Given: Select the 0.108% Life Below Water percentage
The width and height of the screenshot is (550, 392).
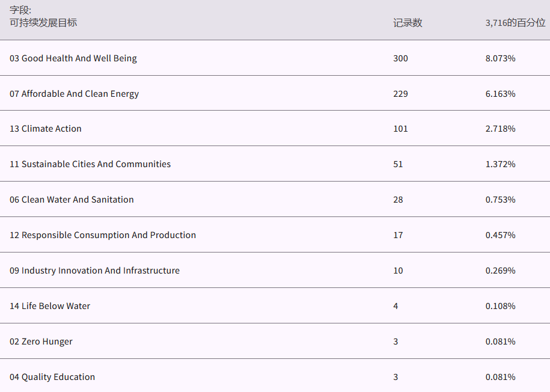Looking at the screenshot, I should pos(500,306).
